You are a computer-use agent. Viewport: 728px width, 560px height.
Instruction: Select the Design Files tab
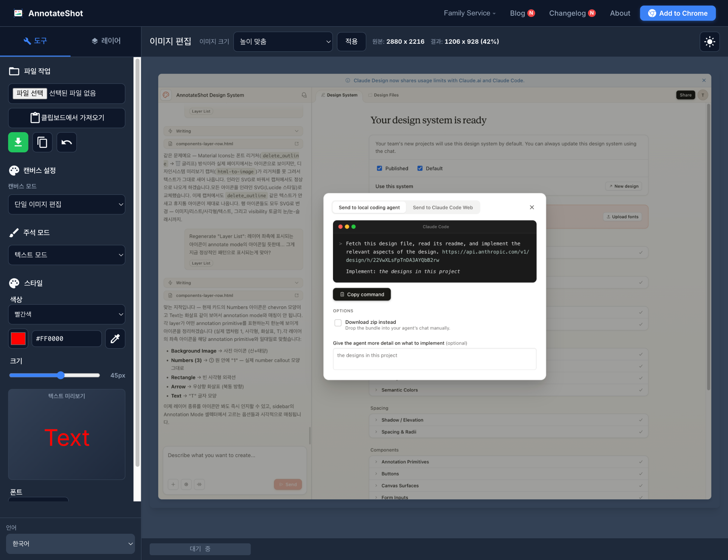[383, 95]
